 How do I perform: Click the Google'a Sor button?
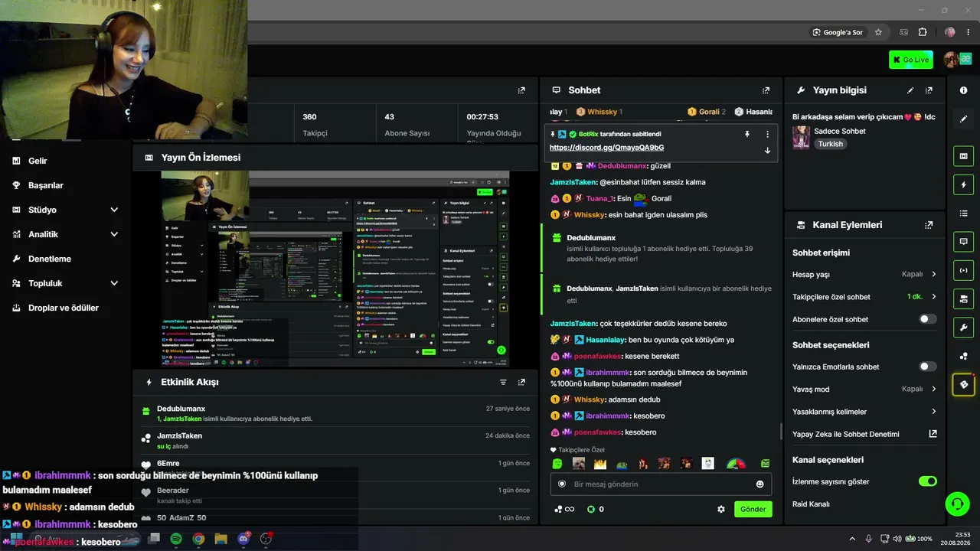(x=838, y=32)
